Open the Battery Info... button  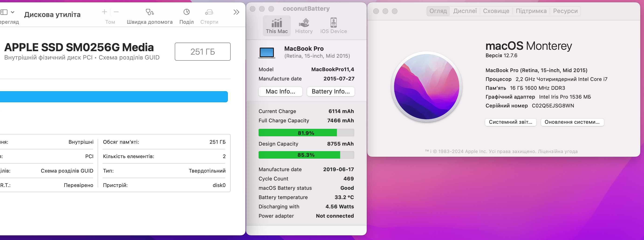[x=330, y=92]
